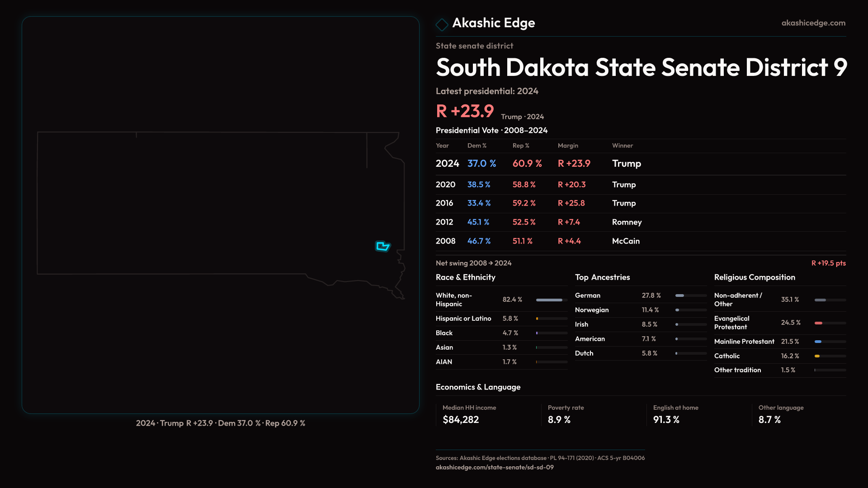868x488 pixels.
Task: Select the 2012 Romney result row
Action: [640, 222]
